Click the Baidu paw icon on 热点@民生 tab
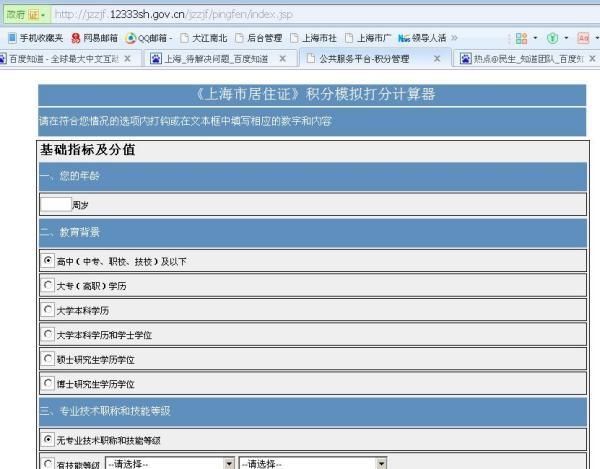 click(x=465, y=59)
